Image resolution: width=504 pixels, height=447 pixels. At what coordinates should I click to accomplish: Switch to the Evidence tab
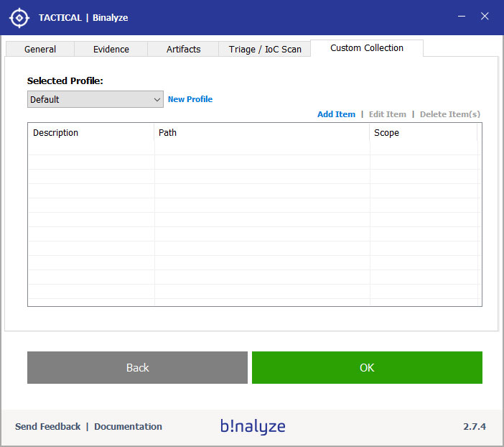(x=111, y=50)
